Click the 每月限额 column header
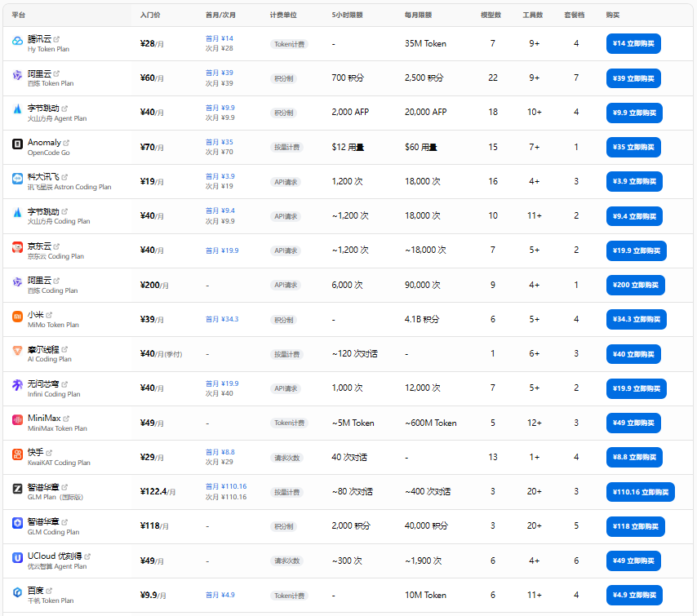The width and height of the screenshot is (697, 616). 419,16
